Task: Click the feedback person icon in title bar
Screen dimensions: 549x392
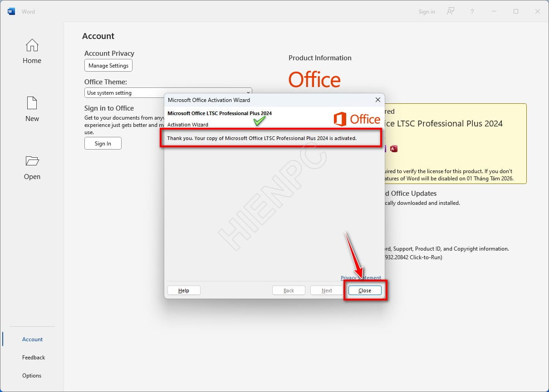Action: point(450,11)
